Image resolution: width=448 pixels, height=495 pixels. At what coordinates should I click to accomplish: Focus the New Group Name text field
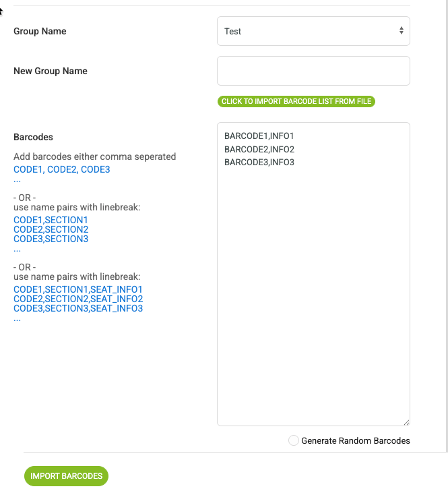tap(313, 71)
